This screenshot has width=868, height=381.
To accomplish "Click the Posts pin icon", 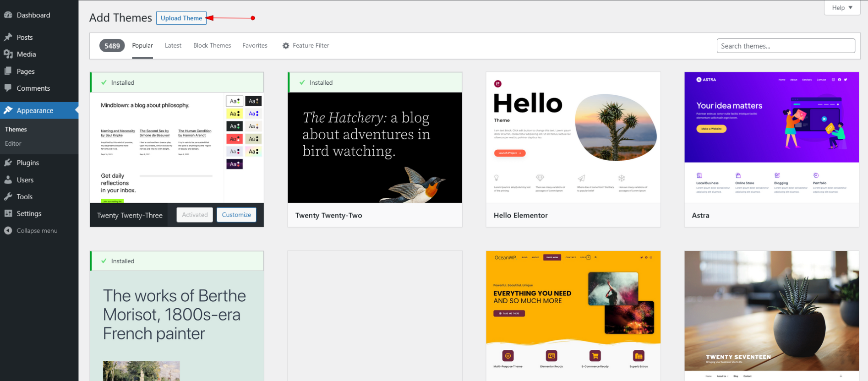I will [x=8, y=37].
